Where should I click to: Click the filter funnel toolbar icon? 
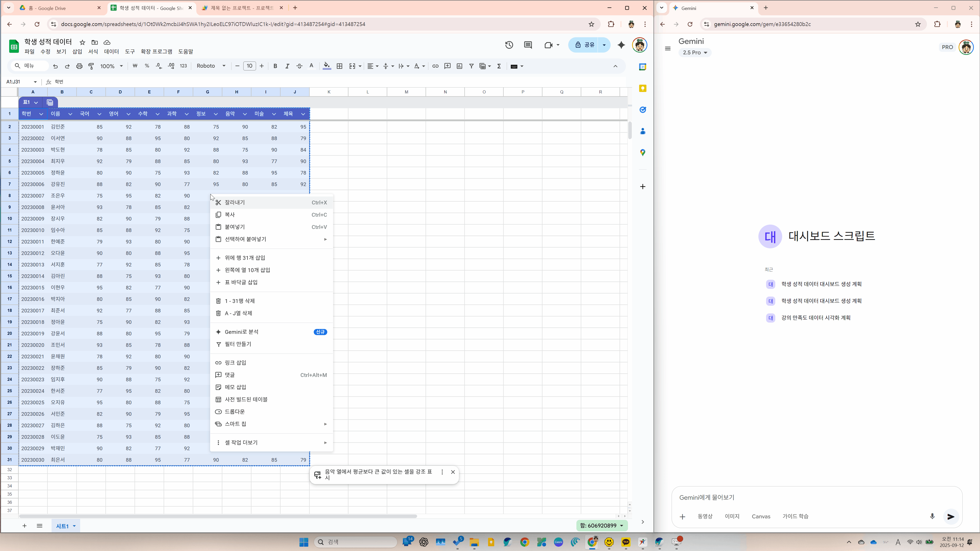[x=471, y=66]
